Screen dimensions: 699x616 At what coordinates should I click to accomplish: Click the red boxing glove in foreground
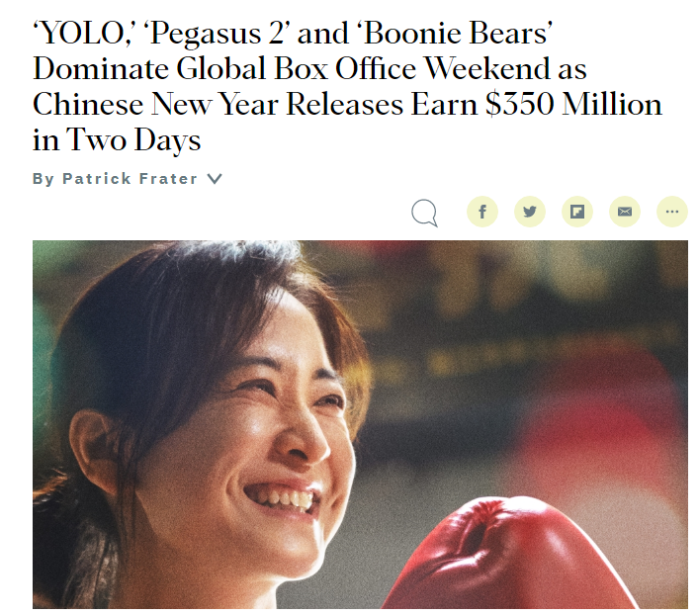pos(504,557)
